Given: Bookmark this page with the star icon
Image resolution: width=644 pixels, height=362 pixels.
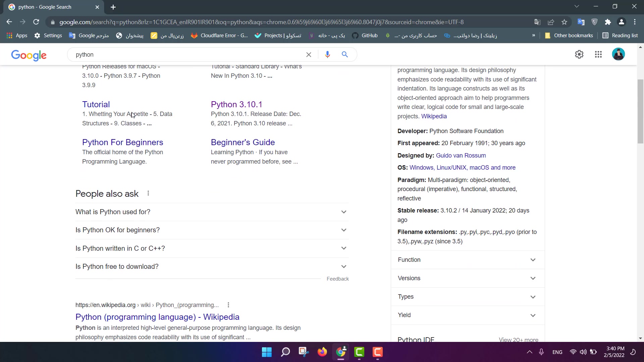Looking at the screenshot, I should click(564, 22).
